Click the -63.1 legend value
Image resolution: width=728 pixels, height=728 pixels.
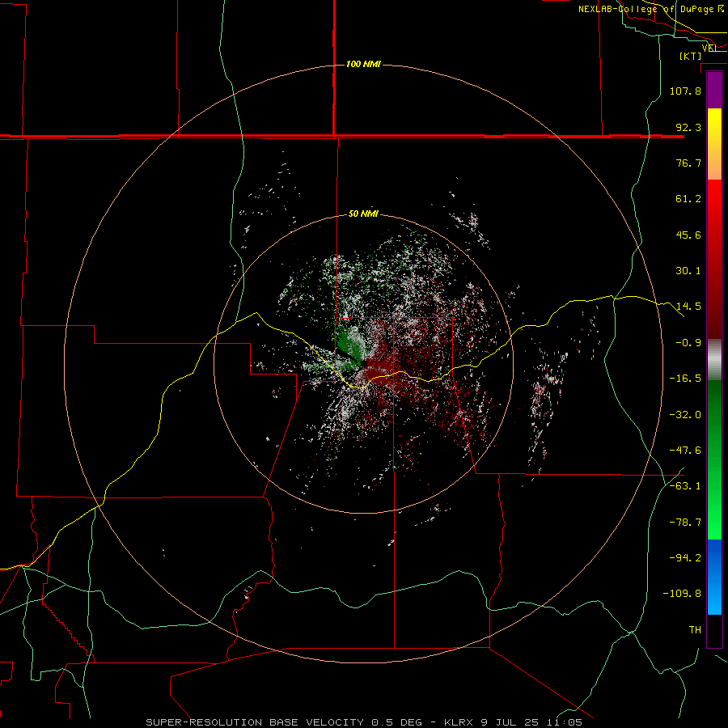[685, 486]
